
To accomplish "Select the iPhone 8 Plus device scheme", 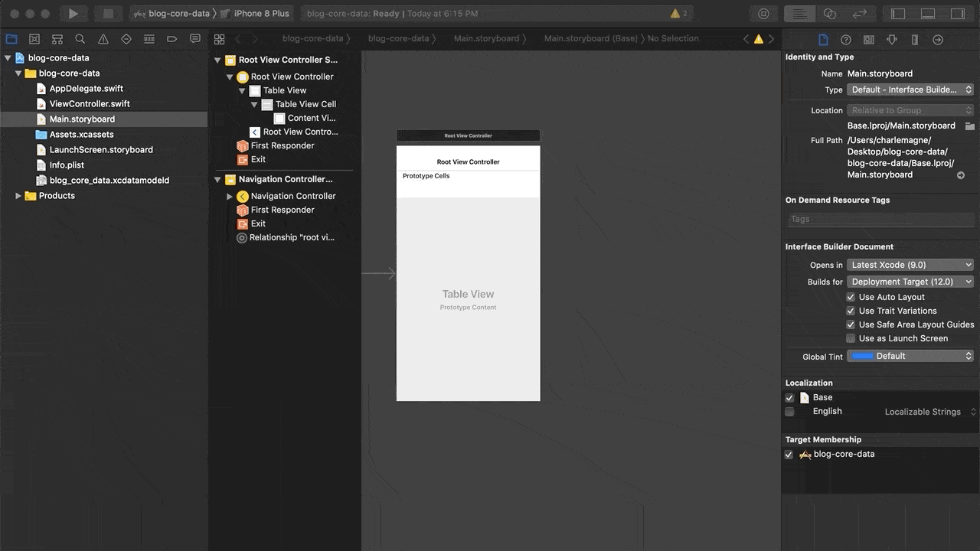I will 255,14.
